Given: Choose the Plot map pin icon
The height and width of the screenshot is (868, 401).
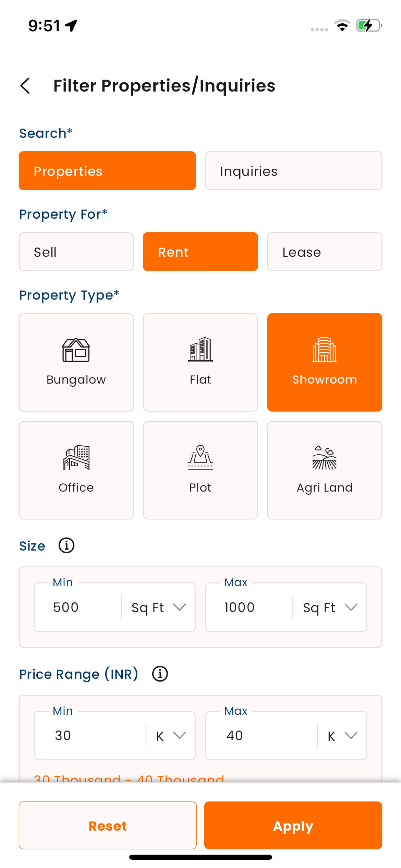Looking at the screenshot, I should pyautogui.click(x=200, y=458).
